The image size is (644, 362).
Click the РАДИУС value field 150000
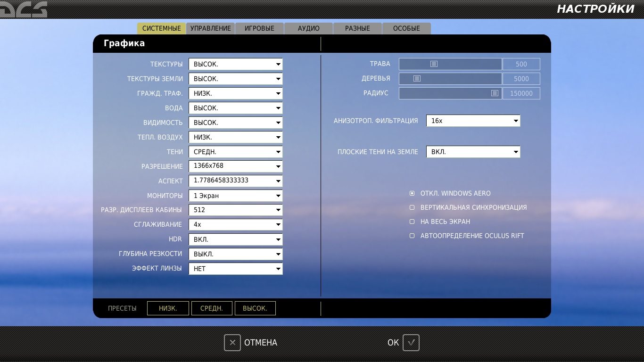tap(521, 93)
